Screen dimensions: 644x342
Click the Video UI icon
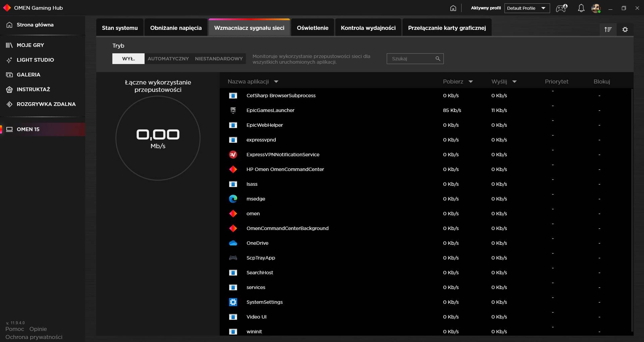233,317
